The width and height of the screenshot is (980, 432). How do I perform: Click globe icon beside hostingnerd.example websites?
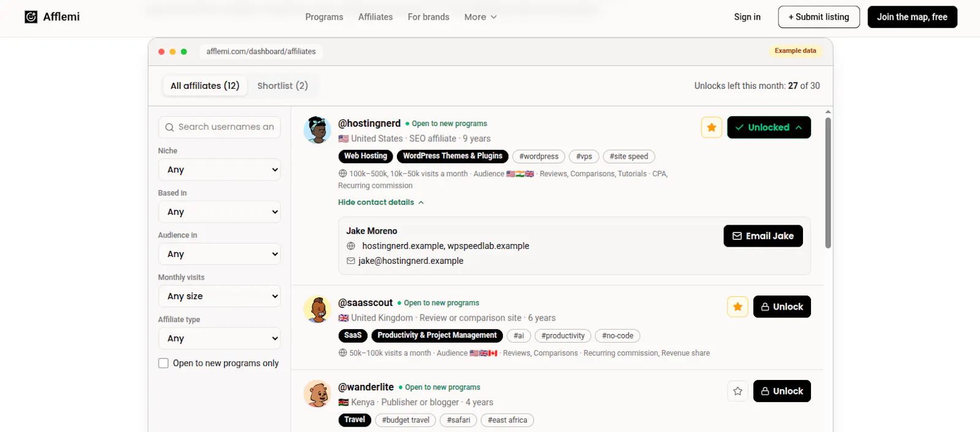[x=351, y=246]
